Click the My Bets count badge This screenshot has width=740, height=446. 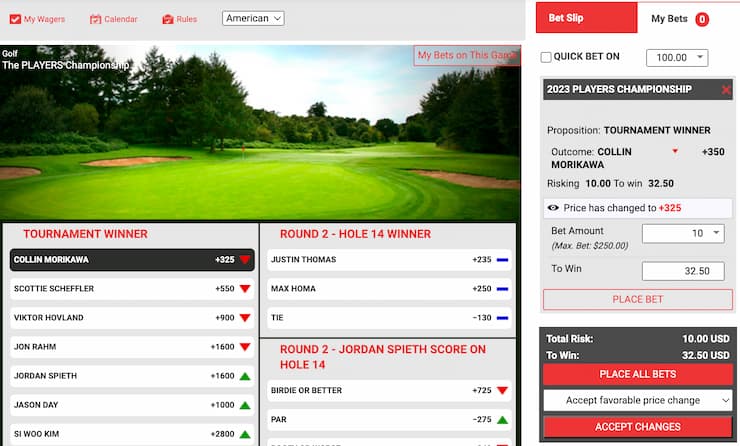[702, 19]
